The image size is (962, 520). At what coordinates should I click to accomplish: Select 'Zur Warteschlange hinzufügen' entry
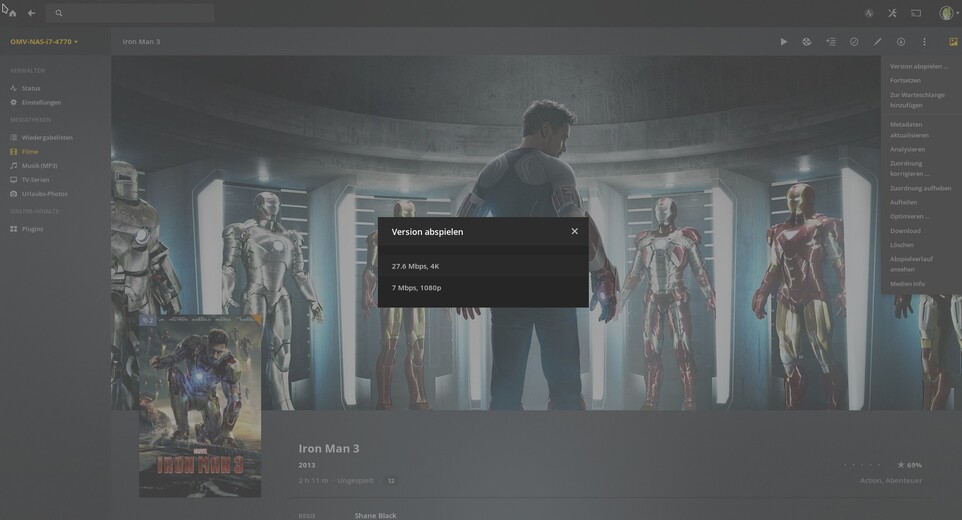917,100
